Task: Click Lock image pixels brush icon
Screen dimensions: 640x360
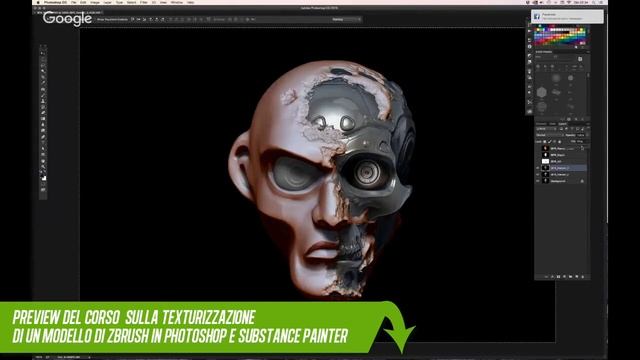Action: click(550, 141)
